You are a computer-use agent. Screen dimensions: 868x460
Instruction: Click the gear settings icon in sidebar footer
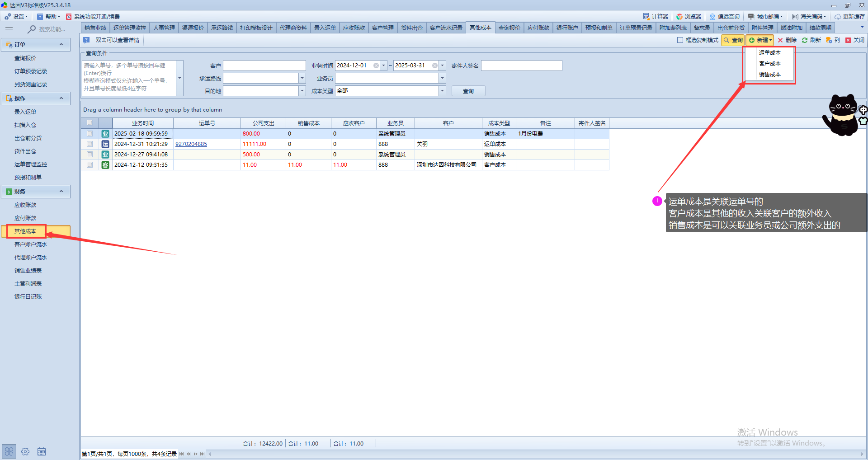pyautogui.click(x=25, y=451)
